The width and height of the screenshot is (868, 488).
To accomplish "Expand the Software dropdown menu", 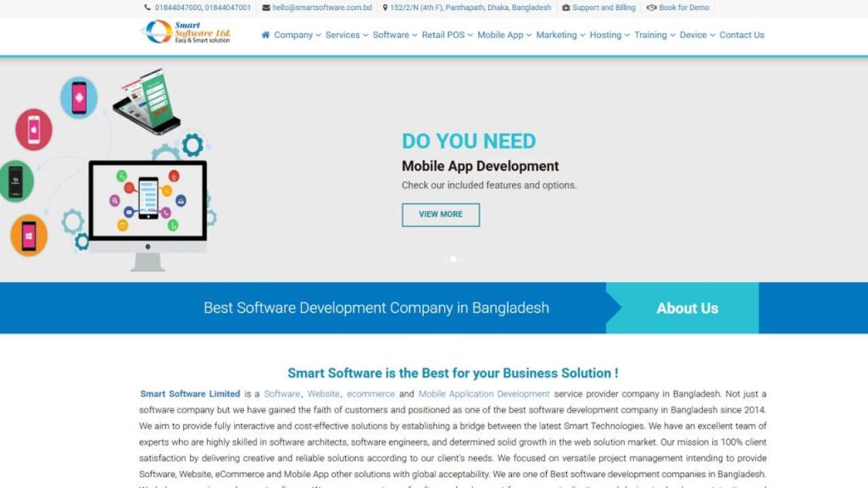I will [395, 35].
